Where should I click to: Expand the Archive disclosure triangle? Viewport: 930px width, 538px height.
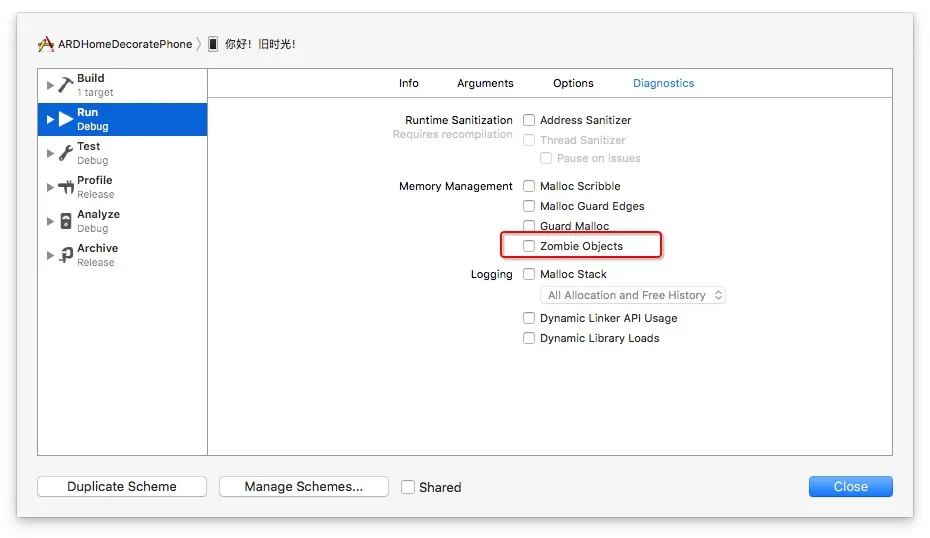pyautogui.click(x=51, y=255)
